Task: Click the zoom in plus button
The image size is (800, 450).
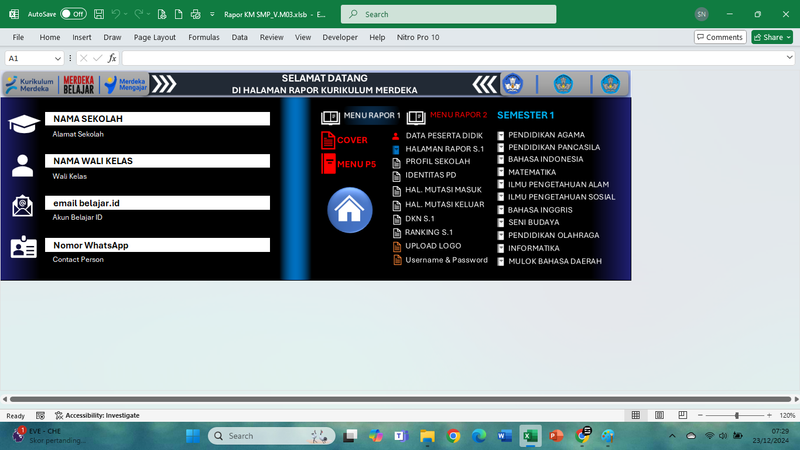Action: pos(769,415)
